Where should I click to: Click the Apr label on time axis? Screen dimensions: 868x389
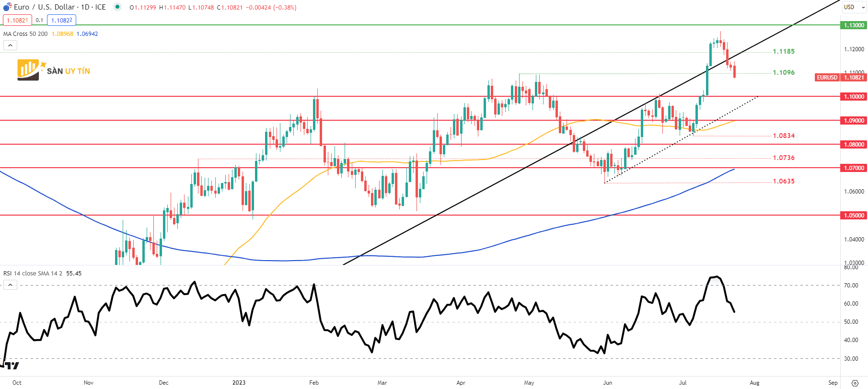461,383
